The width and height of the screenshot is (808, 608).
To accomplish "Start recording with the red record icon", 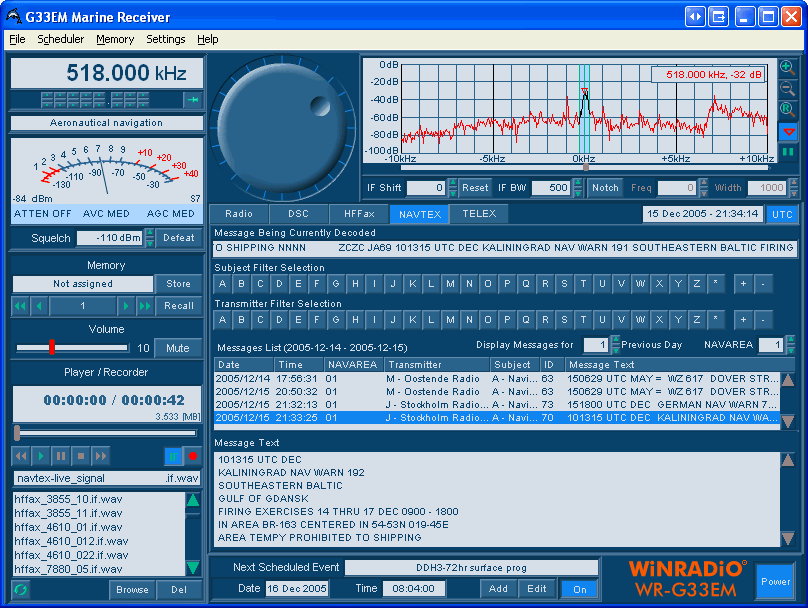I will [x=193, y=456].
